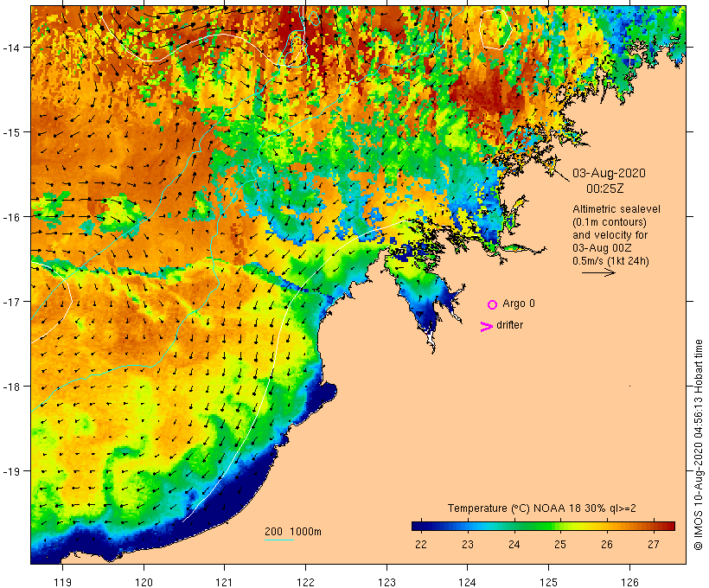Click the magenta Argo 0 circle marker
709x588 pixels.
click(x=493, y=304)
